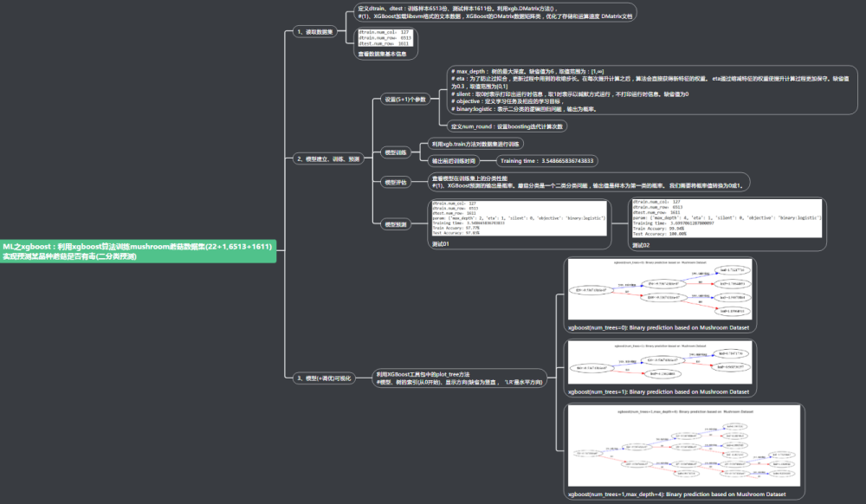Screen dimensions: 866x504
Task: Click the '测试02' label text
Action: pyautogui.click(x=641, y=245)
